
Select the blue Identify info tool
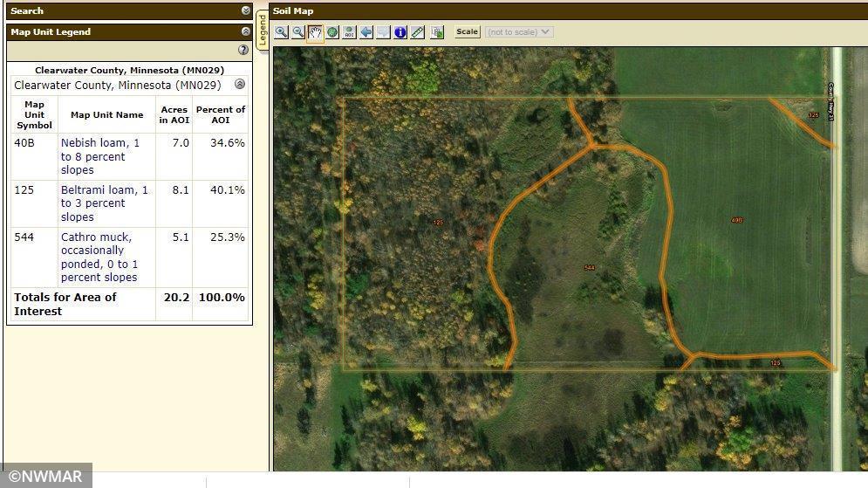click(x=400, y=32)
